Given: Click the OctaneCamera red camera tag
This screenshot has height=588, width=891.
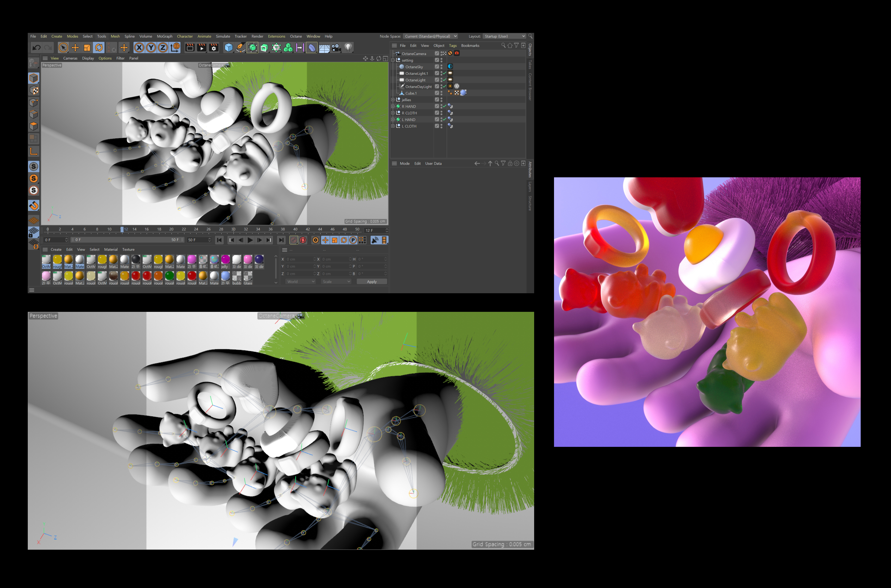Looking at the screenshot, I should 456,53.
